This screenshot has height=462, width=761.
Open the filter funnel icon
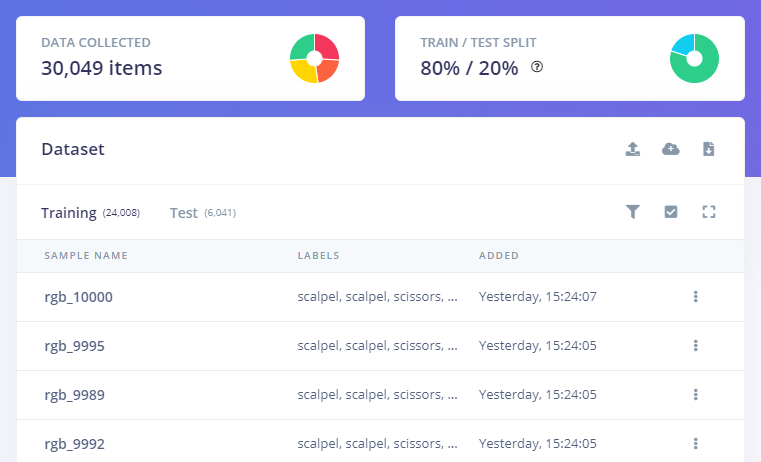632,212
